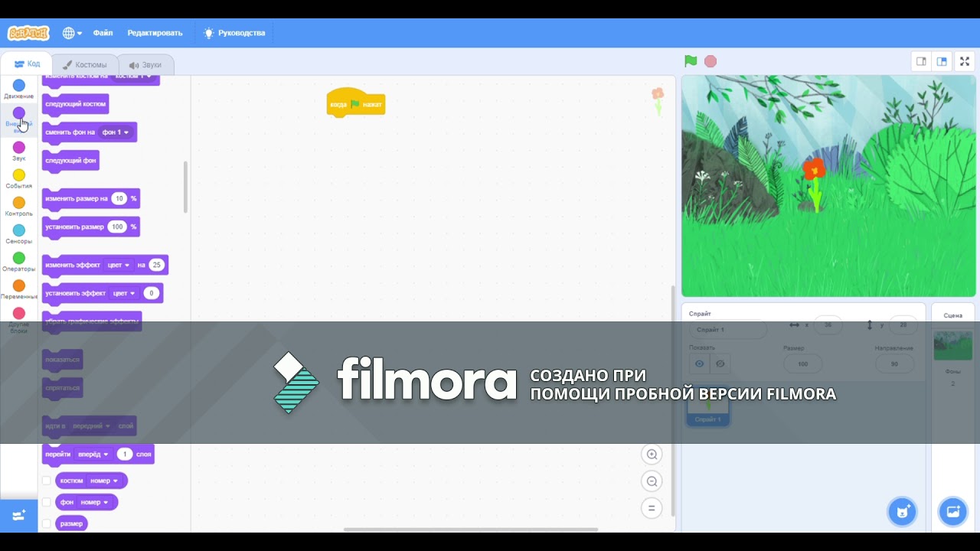Select the Движение block category

pyautogui.click(x=19, y=90)
